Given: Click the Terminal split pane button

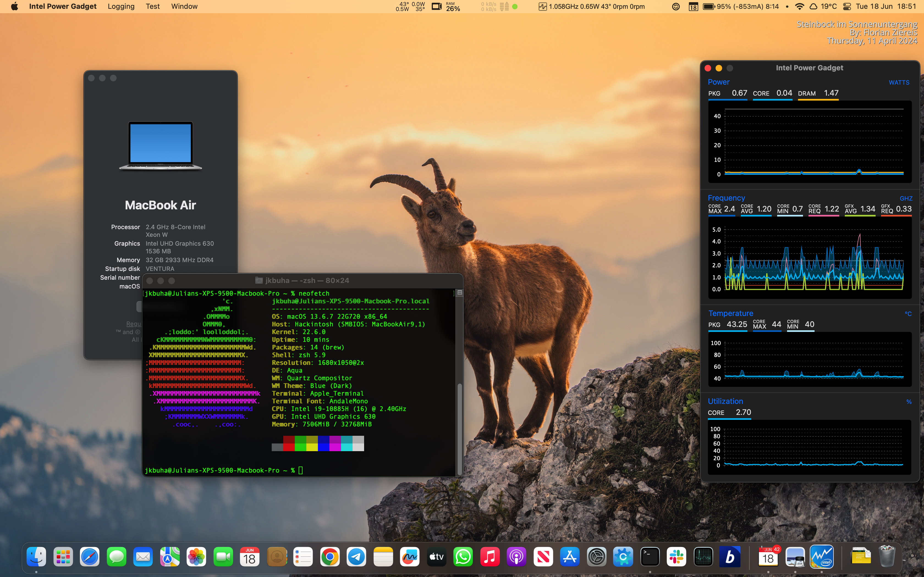Looking at the screenshot, I should [x=460, y=293].
